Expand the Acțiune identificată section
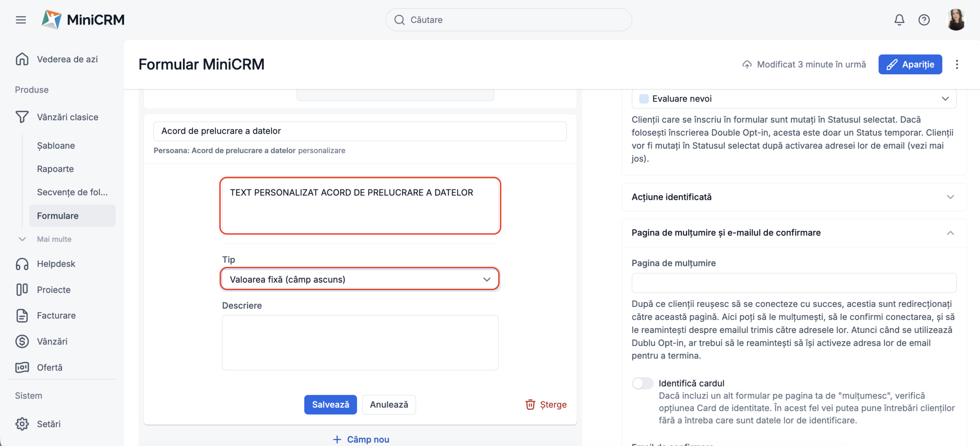Screen dimensions: 980x446 [x=794, y=197]
